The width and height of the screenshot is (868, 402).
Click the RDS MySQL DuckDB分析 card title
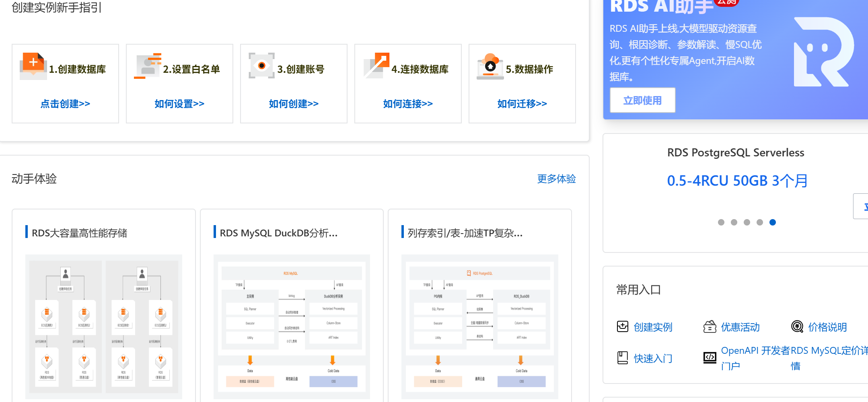coord(279,233)
